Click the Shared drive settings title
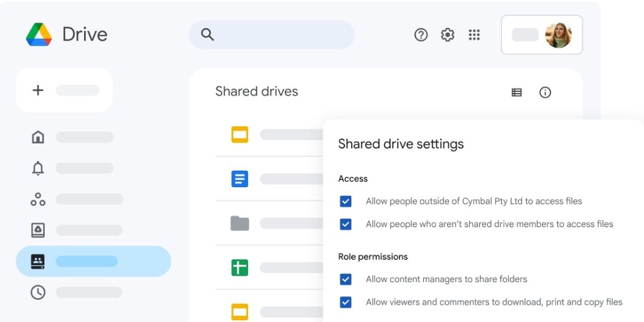Screen dimensions: 644x322 pos(401,144)
